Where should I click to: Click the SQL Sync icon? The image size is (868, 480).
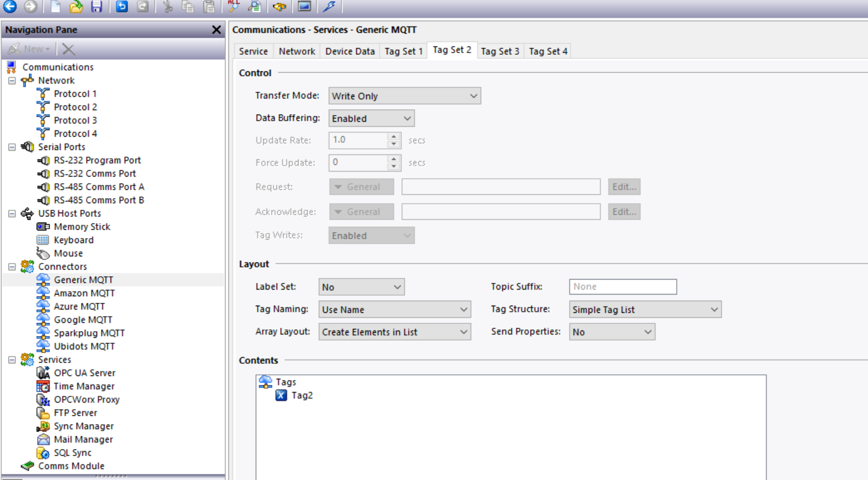[x=43, y=452]
